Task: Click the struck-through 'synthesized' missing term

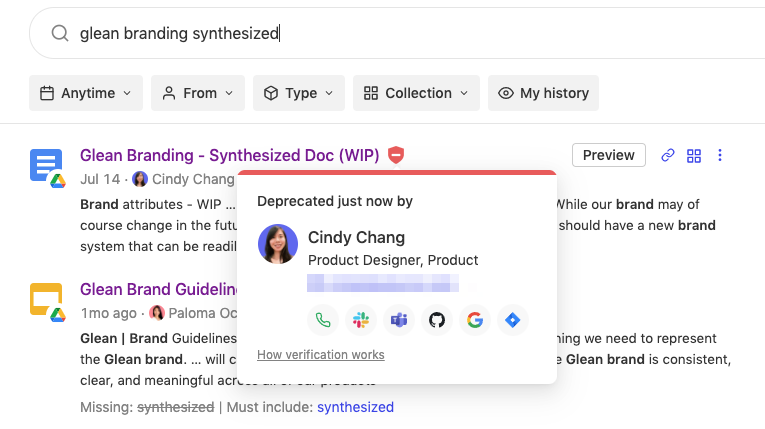Action: (x=176, y=407)
